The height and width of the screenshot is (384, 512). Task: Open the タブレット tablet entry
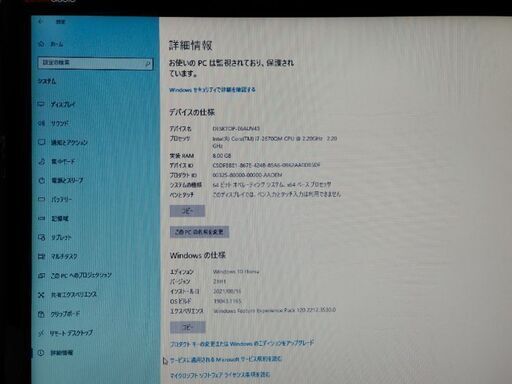point(55,238)
